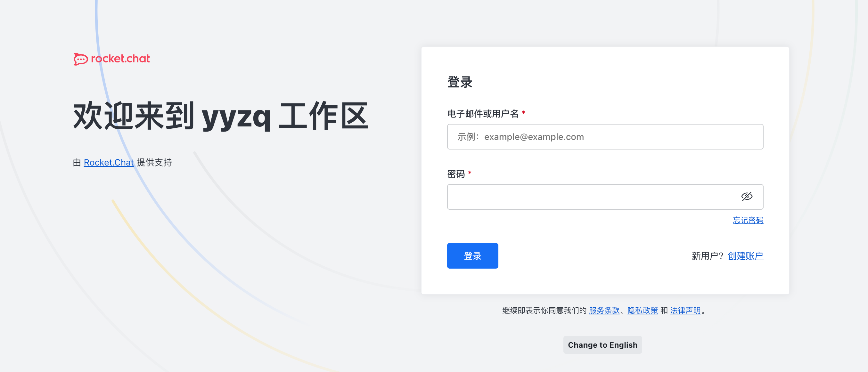868x372 pixels.
Task: Click the Rocket.Chat speech-bubble logo icon
Action: pyautogui.click(x=80, y=59)
